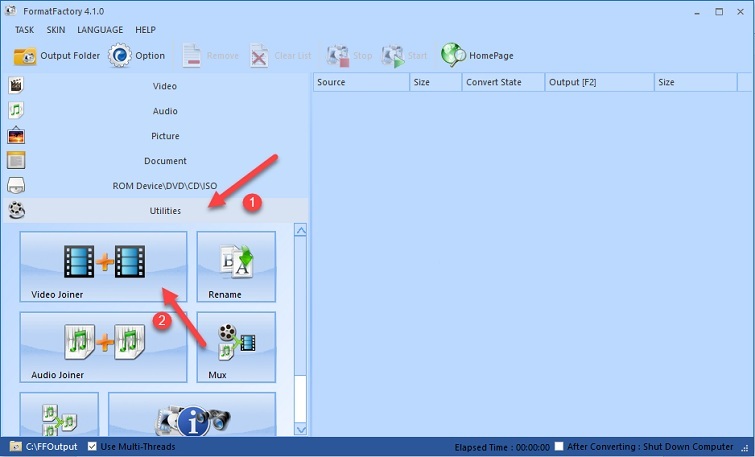
Task: Expand the Audio category section
Action: (165, 111)
